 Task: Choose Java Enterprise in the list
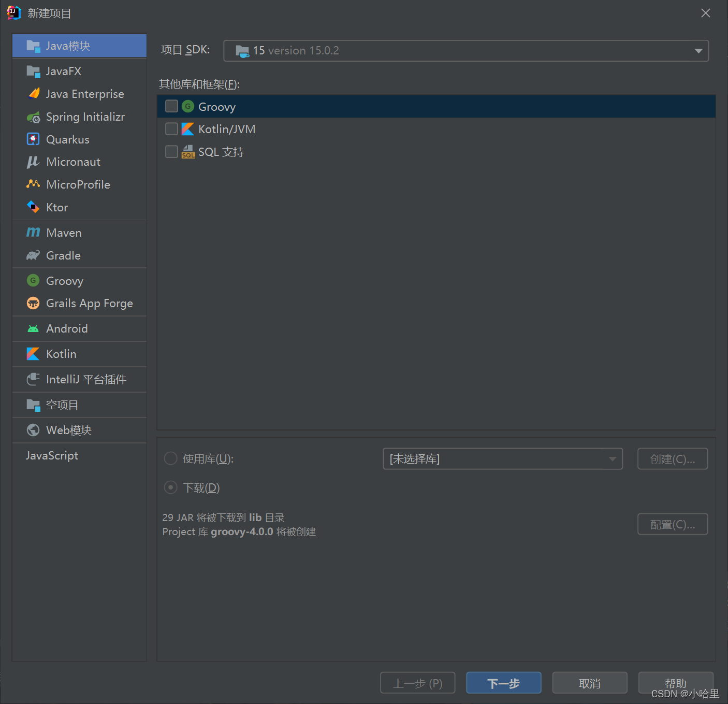click(79, 94)
